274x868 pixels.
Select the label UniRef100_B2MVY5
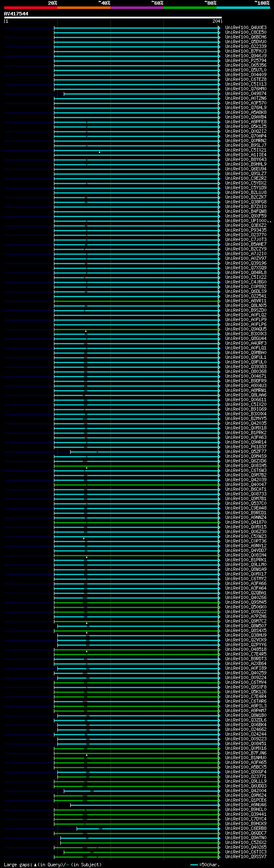(x=246, y=419)
